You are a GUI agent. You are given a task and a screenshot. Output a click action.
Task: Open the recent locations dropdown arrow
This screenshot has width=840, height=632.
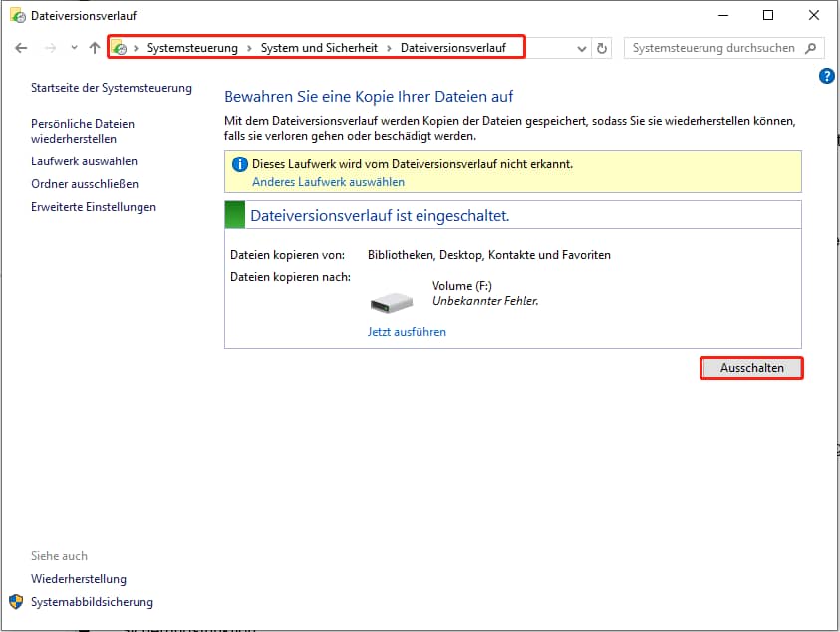(74, 48)
